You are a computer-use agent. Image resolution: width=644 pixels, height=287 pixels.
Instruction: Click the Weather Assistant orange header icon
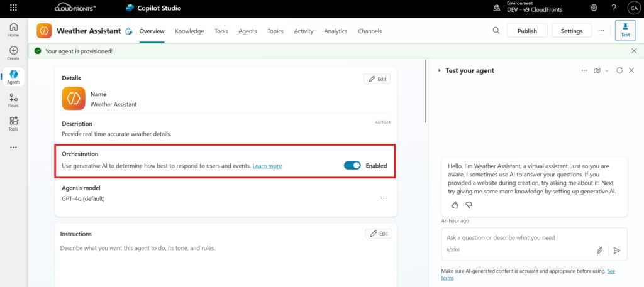pyautogui.click(x=44, y=31)
